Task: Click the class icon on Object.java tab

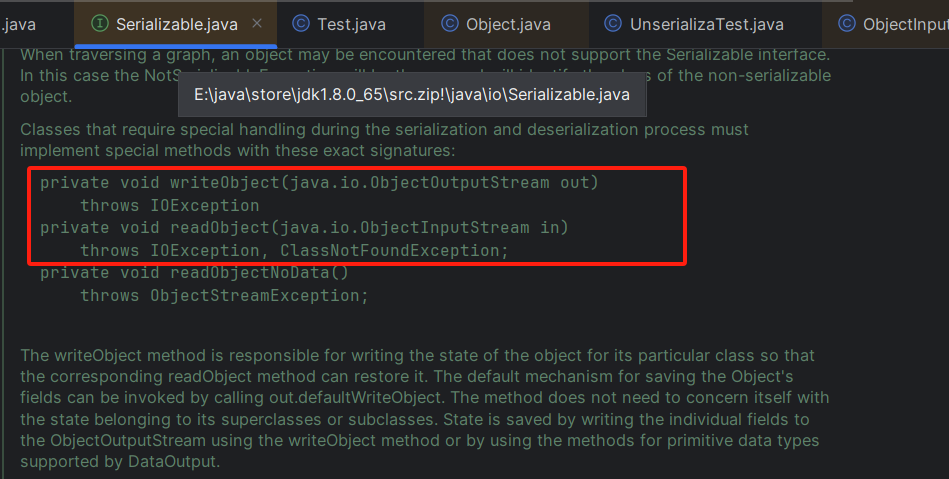Action: [x=450, y=24]
